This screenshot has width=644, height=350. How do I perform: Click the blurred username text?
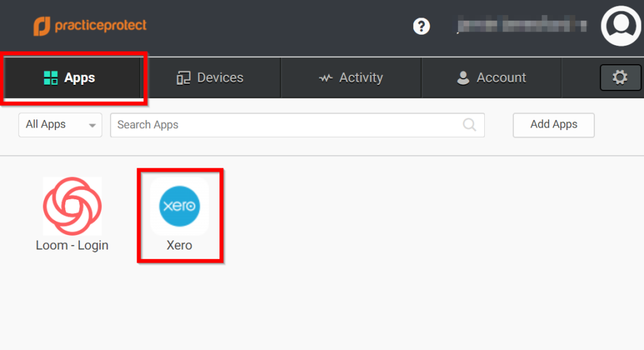click(x=521, y=25)
